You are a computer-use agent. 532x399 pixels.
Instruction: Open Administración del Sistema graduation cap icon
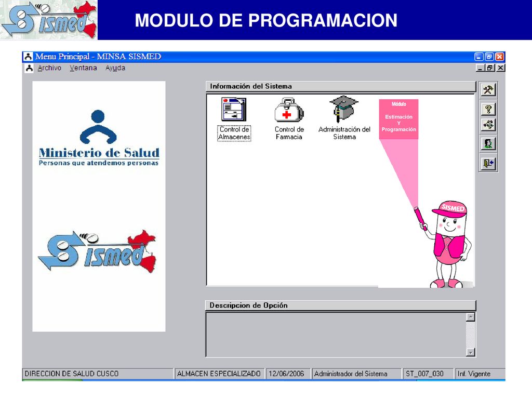pyautogui.click(x=344, y=109)
